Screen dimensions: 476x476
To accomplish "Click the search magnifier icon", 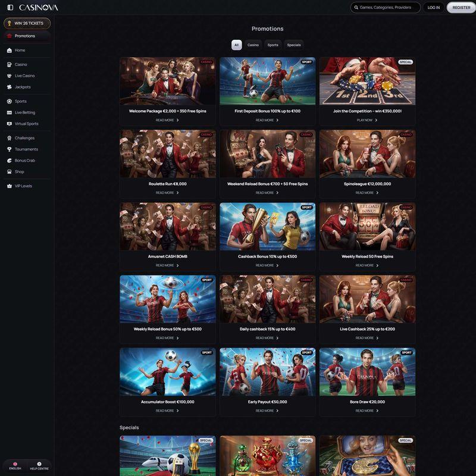I will click(356, 7).
